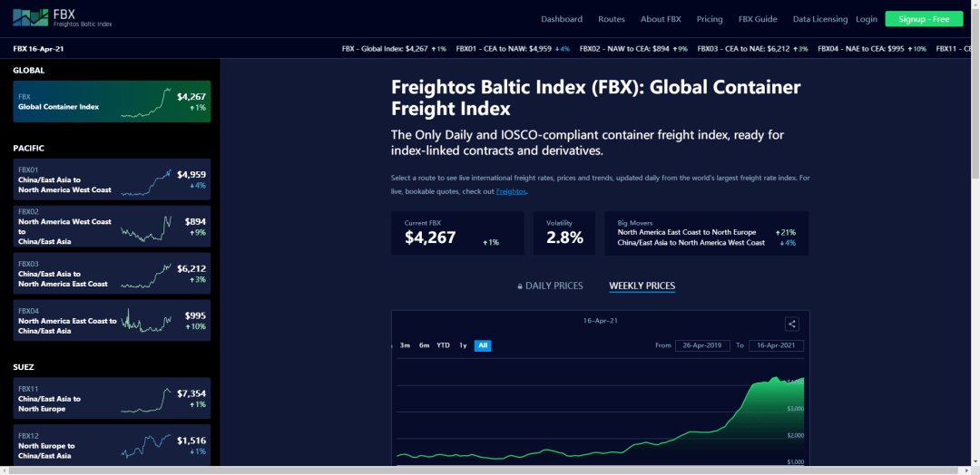The image size is (980, 475).
Task: Open the Dashboard menu item
Action: [562, 19]
